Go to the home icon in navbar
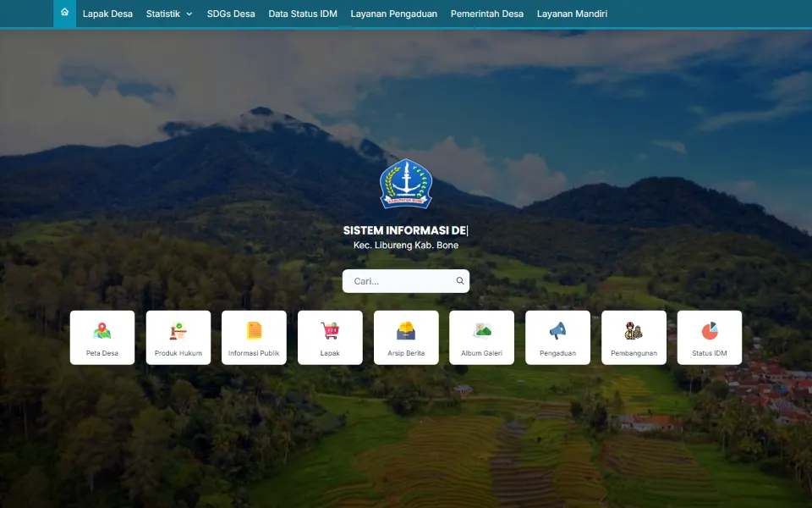This screenshot has width=812, height=508. tap(65, 12)
